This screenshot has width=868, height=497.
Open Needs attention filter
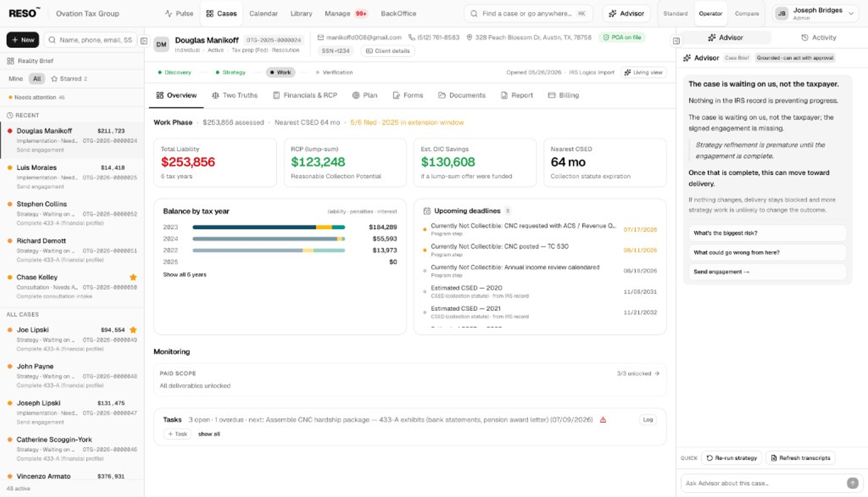point(36,98)
